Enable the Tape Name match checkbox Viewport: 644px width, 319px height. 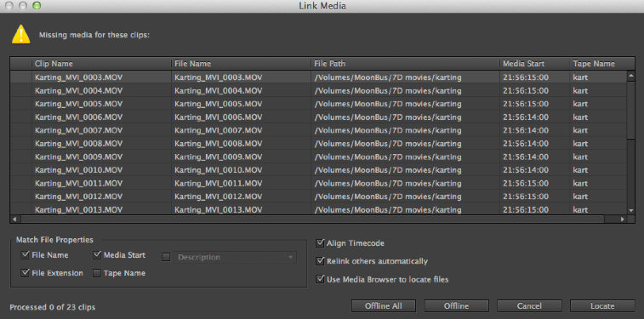point(97,273)
